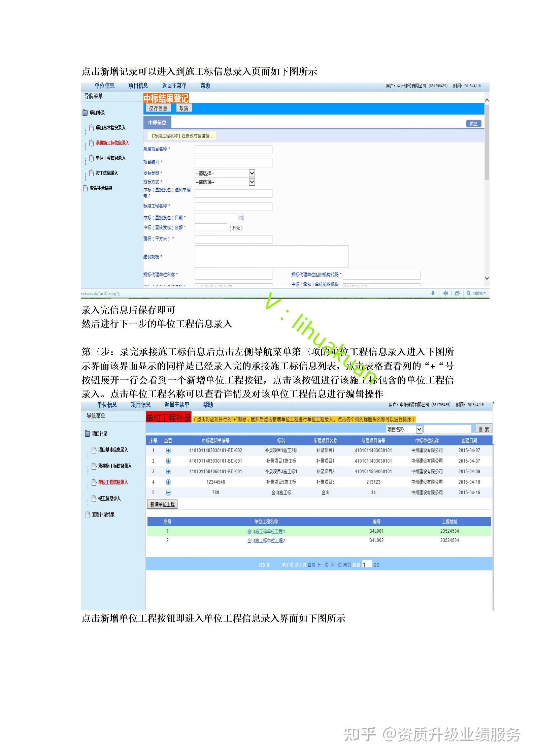The image size is (534, 756).
Task: Click 返回主菜单 in 单位工程补录 screenshot
Action: pos(177,405)
